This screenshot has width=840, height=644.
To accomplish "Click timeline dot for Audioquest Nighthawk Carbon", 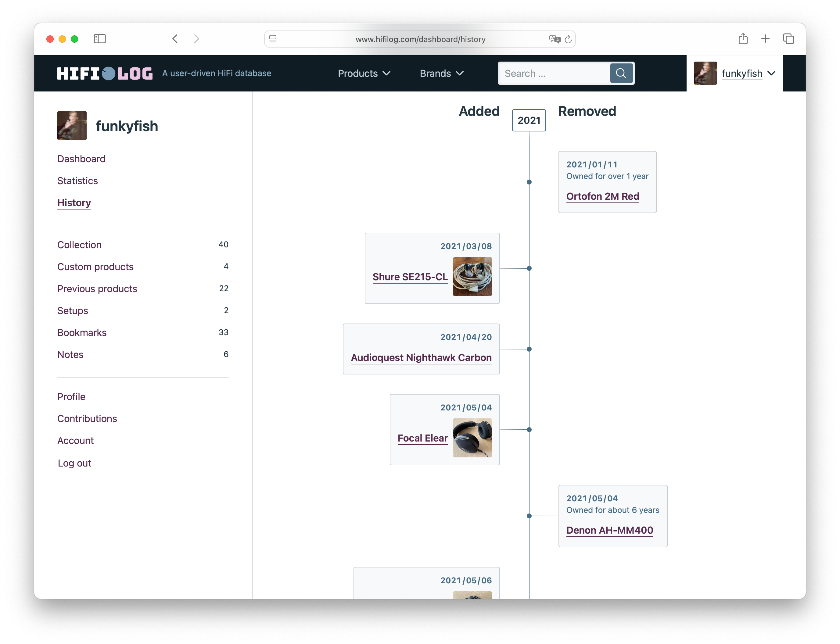I will pos(529,349).
